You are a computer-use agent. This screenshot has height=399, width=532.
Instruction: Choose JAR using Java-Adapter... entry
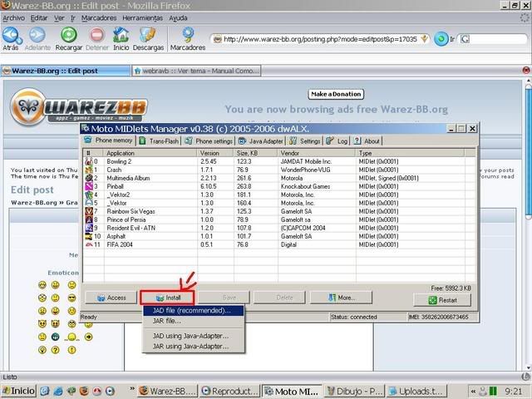tap(193, 347)
